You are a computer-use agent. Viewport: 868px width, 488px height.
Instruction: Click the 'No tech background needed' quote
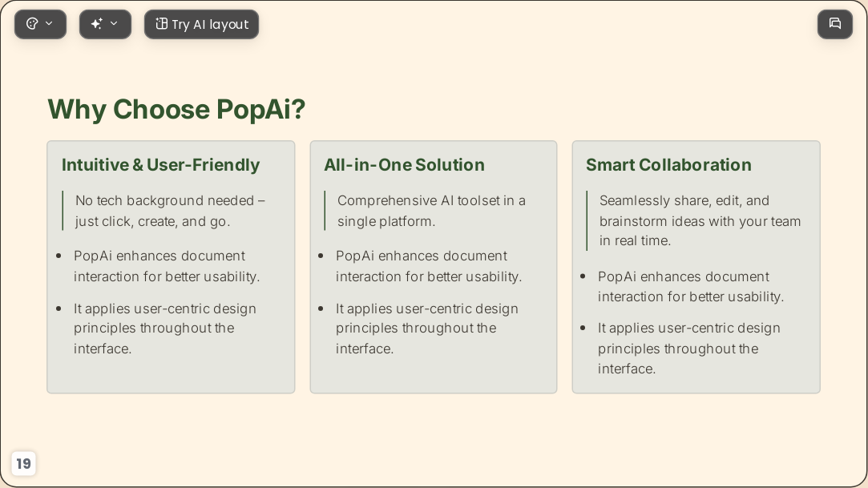pyautogui.click(x=170, y=211)
